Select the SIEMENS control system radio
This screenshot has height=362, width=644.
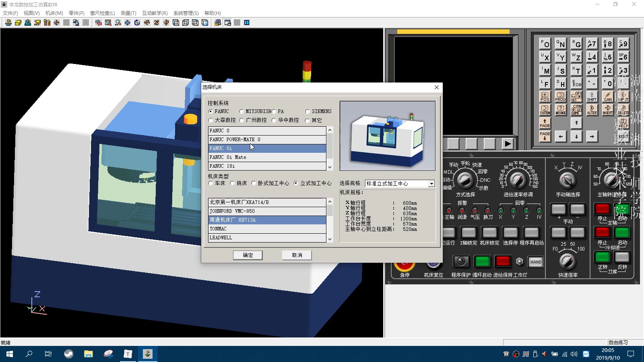(x=308, y=111)
